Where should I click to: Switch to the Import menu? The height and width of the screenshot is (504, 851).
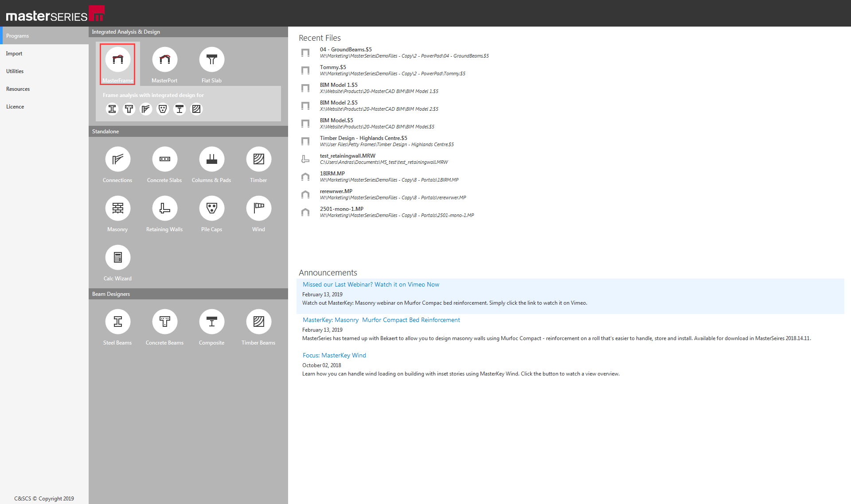(x=14, y=54)
